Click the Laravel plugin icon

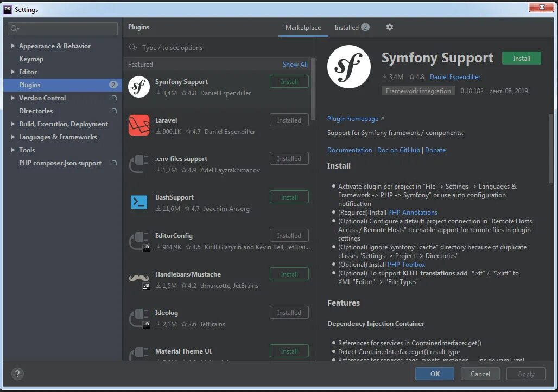click(x=139, y=125)
